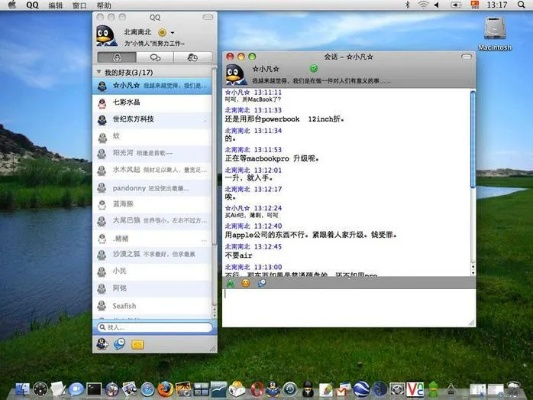
Task: Open iChat from the Dock
Action: pos(76,389)
